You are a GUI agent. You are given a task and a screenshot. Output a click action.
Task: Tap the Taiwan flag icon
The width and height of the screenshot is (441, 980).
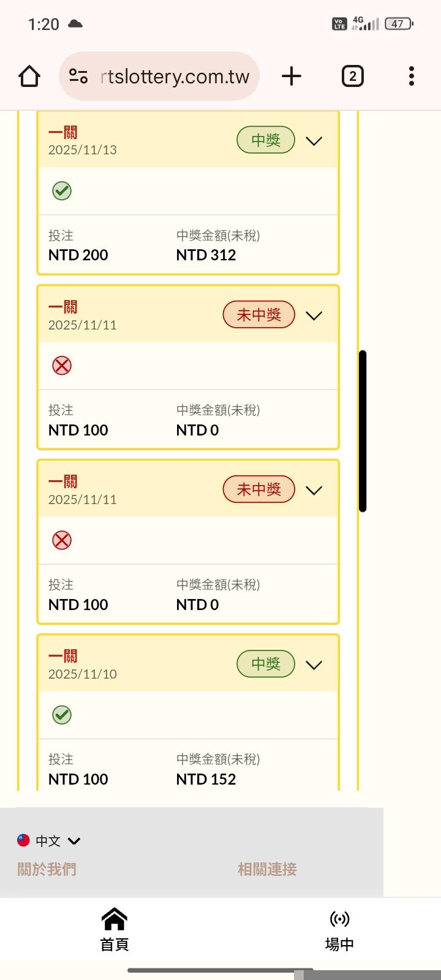tap(23, 840)
